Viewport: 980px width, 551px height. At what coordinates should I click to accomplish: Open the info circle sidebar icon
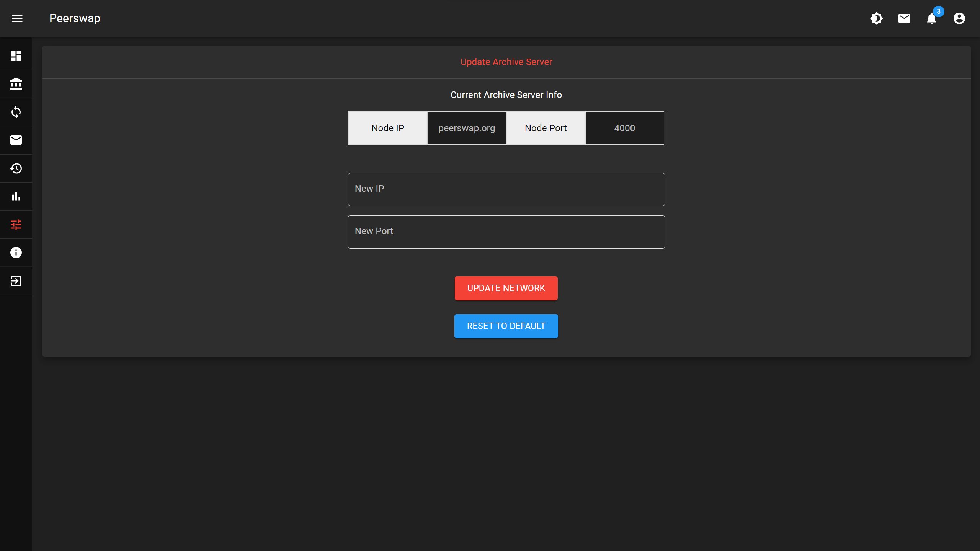[x=16, y=253]
